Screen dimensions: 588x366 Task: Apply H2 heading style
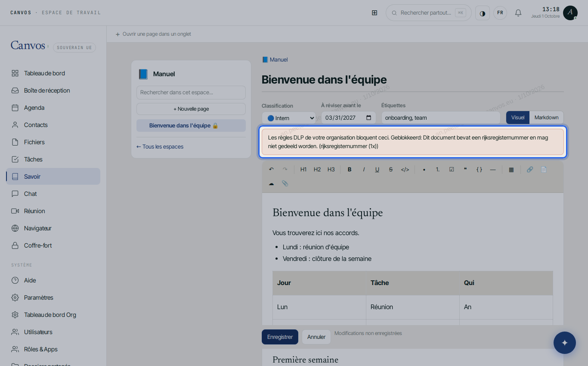(x=317, y=169)
